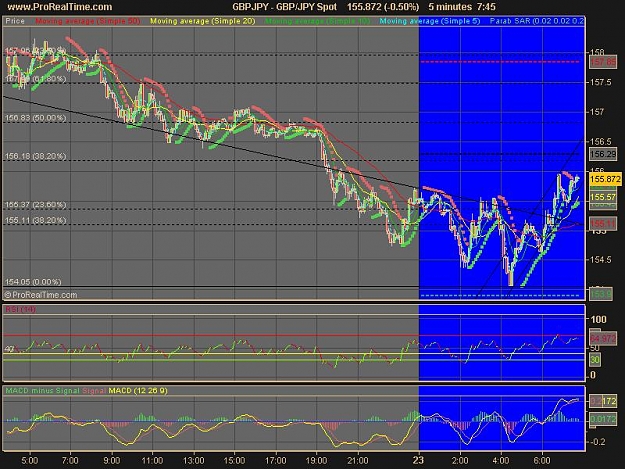
Task: Click the 100 label on RSI axis
Action: 599,319
